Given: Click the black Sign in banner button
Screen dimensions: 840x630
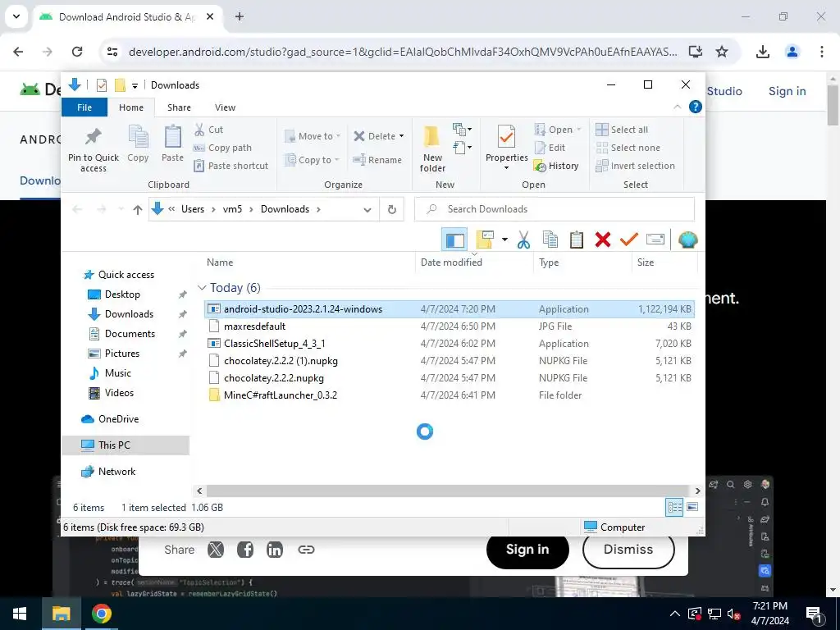Looking at the screenshot, I should 527,550.
